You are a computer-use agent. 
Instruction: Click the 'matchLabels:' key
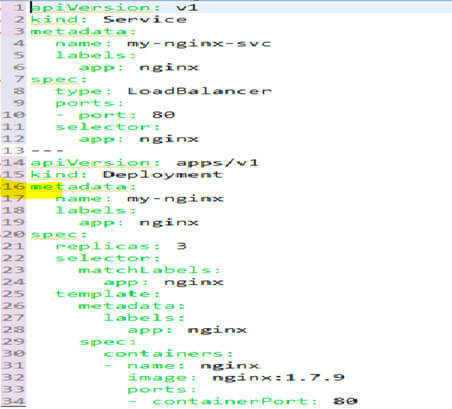tap(149, 270)
